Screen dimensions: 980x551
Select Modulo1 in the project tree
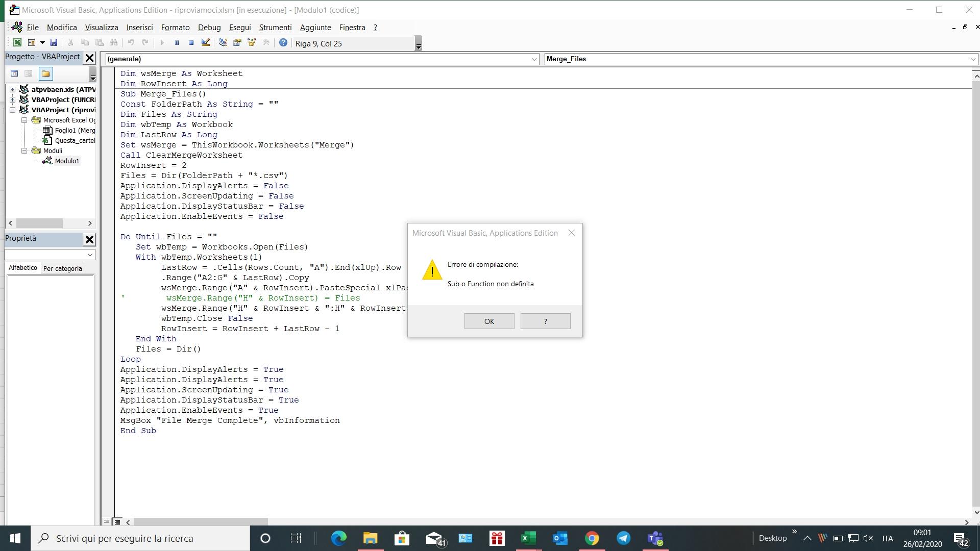[67, 161]
